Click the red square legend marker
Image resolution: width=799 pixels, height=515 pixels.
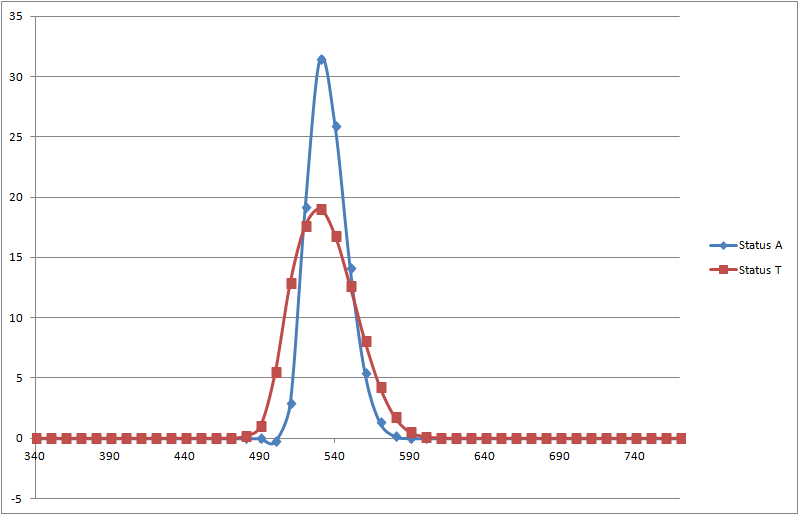723,270
